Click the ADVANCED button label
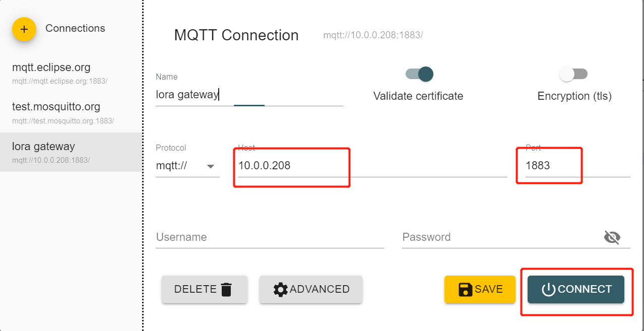Image resolution: width=644 pixels, height=331 pixels. 319,289
